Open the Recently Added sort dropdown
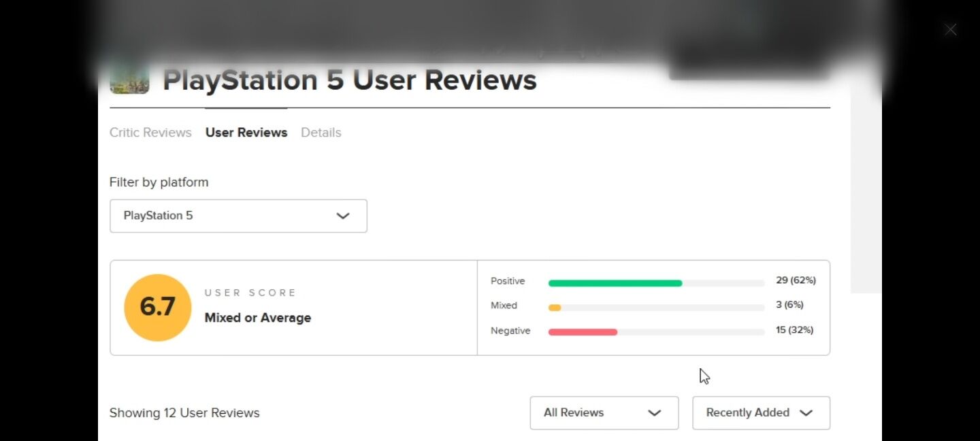The image size is (980, 441). coord(761,413)
